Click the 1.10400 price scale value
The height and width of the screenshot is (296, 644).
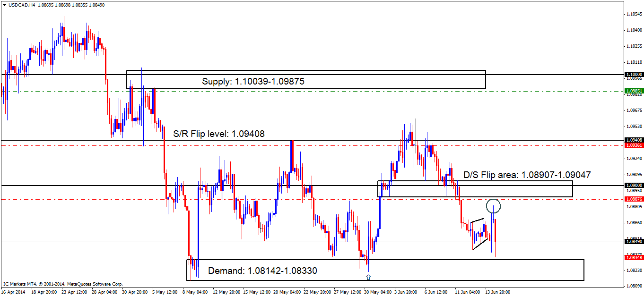click(634, 30)
